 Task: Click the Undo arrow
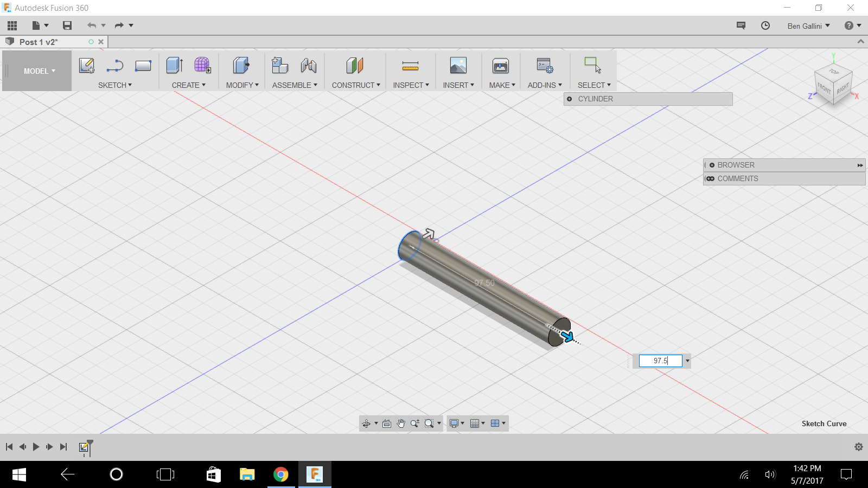pos(92,25)
